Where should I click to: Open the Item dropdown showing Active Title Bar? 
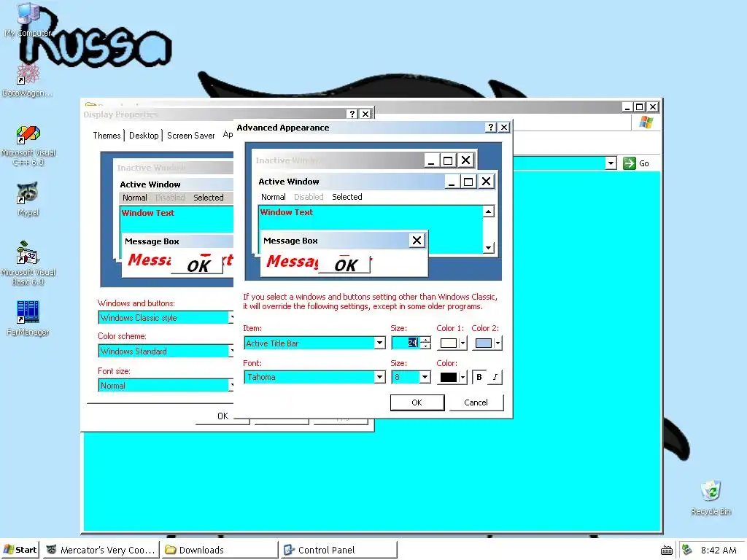379,343
